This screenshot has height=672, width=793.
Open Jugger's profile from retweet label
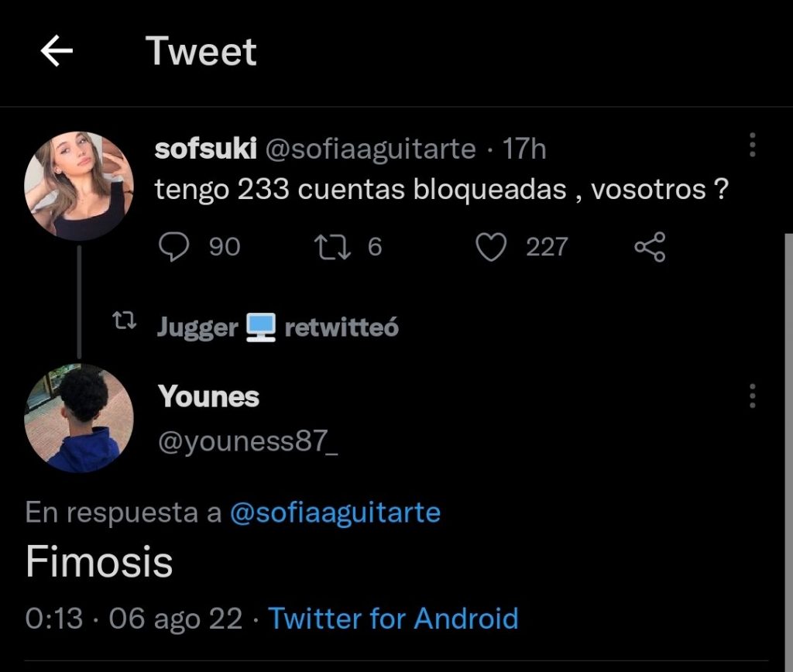point(197,328)
